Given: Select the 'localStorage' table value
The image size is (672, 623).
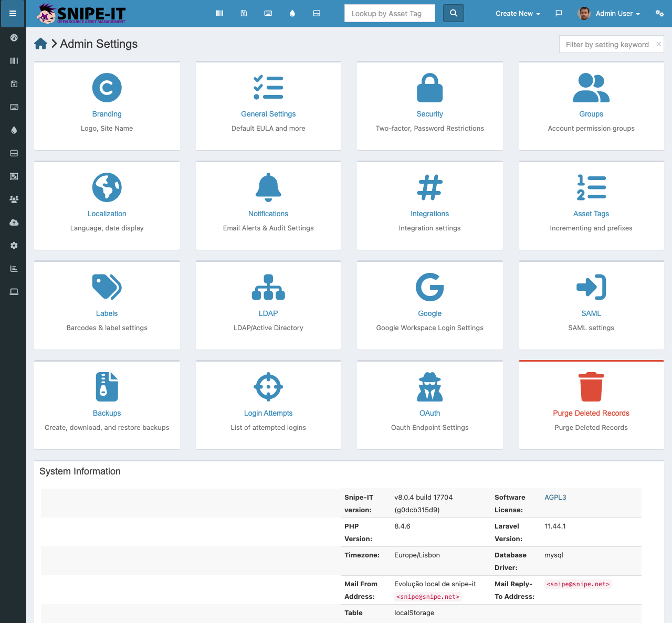Looking at the screenshot, I should 414,613.
